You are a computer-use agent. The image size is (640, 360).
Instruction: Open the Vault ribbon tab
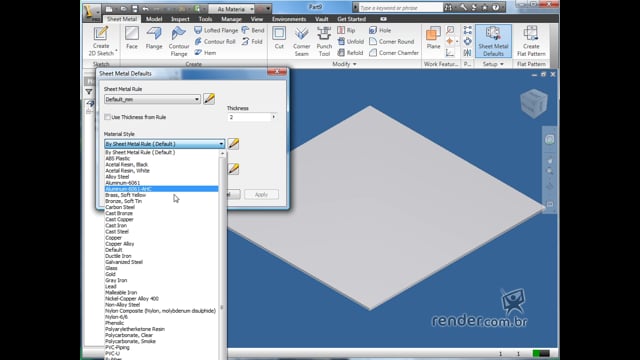[322, 19]
